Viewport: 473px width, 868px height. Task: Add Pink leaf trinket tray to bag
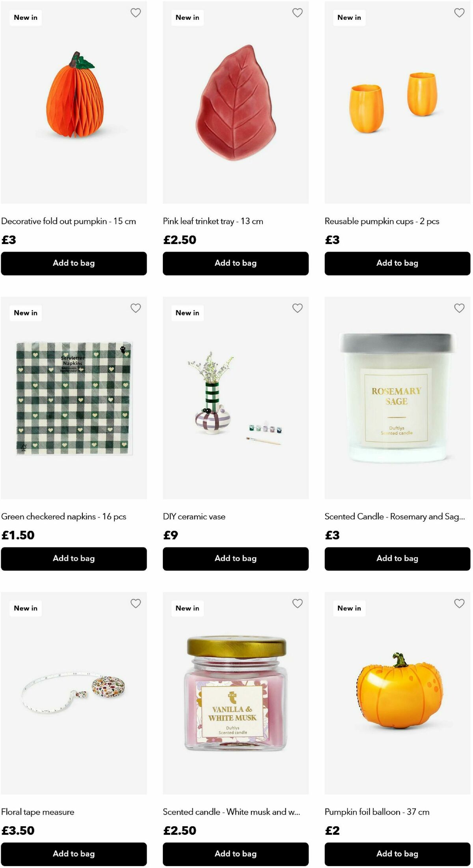pyautogui.click(x=236, y=263)
